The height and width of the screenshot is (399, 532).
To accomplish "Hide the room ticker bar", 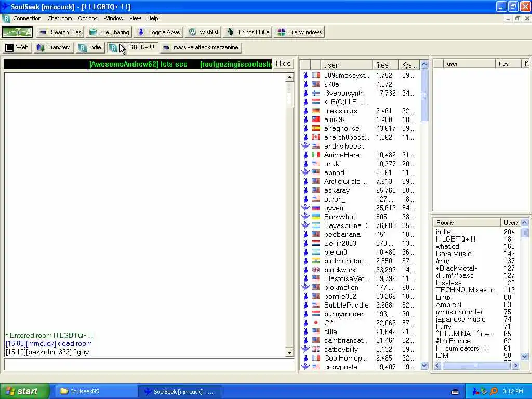I will 283,64.
